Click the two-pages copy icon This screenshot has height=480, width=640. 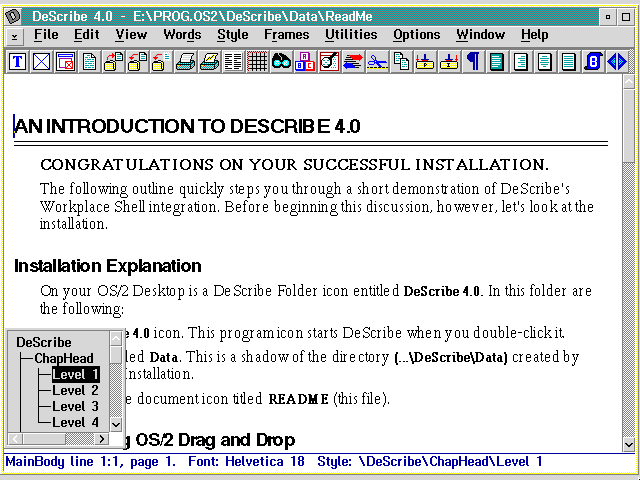(x=401, y=62)
